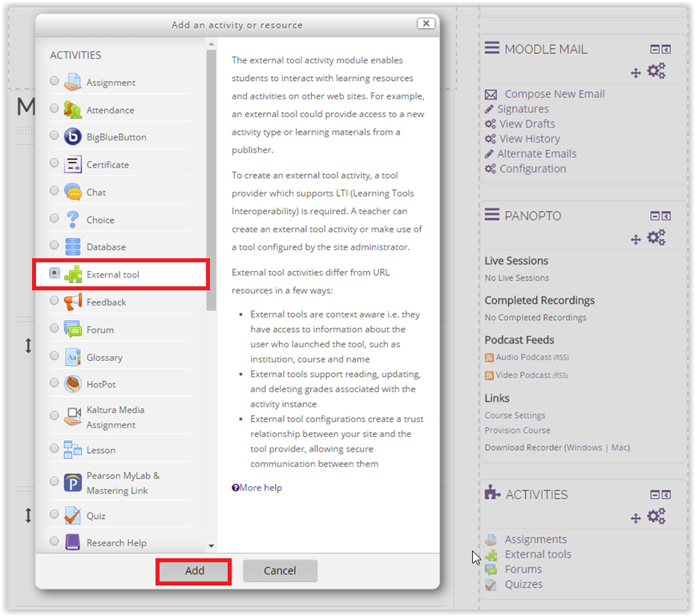Viewport: 695px width, 616px height.
Task: Open Moodle Mail block gear actions
Action: [657, 71]
